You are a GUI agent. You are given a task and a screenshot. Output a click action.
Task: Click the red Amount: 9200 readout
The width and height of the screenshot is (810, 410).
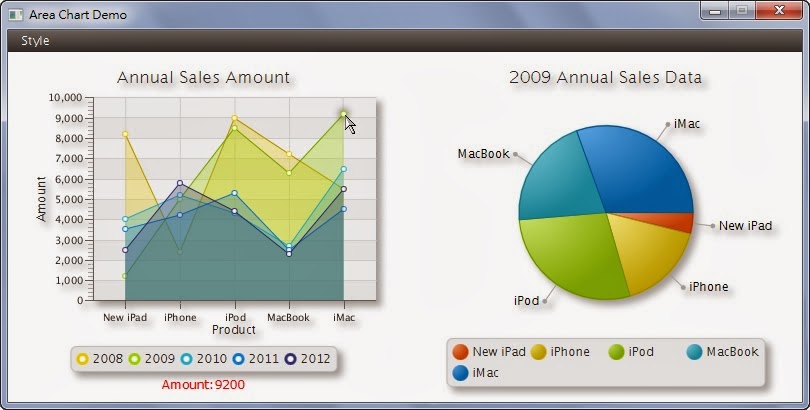[x=203, y=385]
